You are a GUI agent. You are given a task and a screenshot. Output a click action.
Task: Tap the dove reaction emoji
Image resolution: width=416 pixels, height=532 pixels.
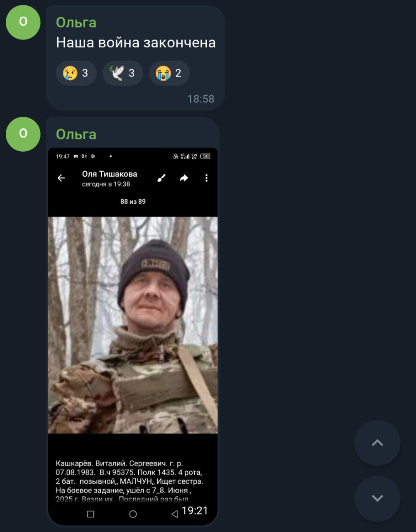pyautogui.click(x=122, y=73)
